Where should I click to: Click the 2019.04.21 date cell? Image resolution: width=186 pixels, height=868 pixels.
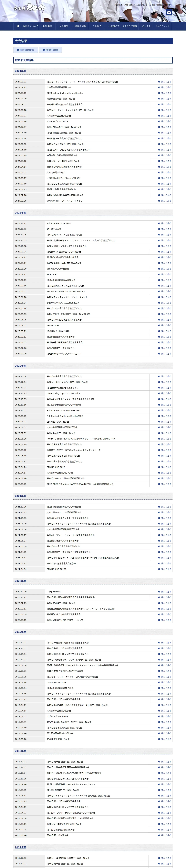[29, 705]
